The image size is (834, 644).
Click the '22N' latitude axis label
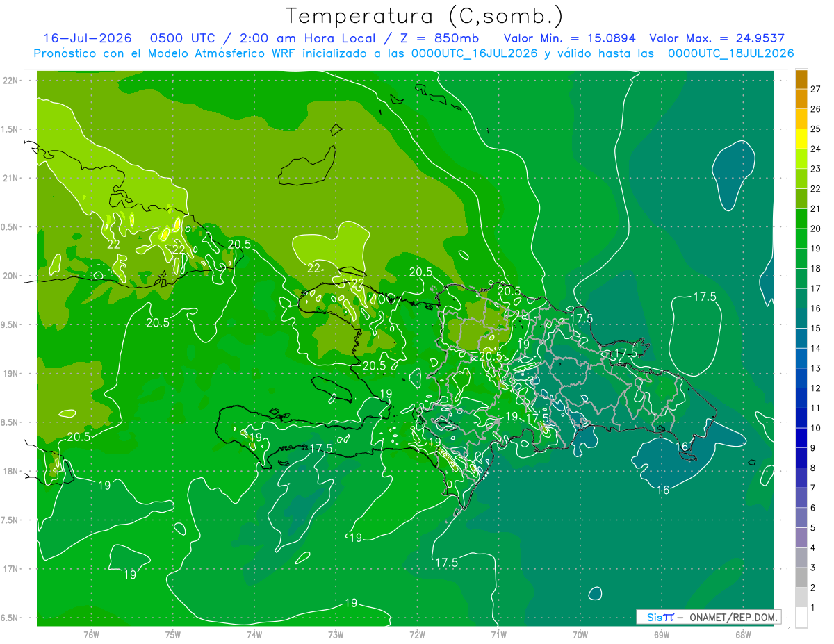tap(12, 80)
